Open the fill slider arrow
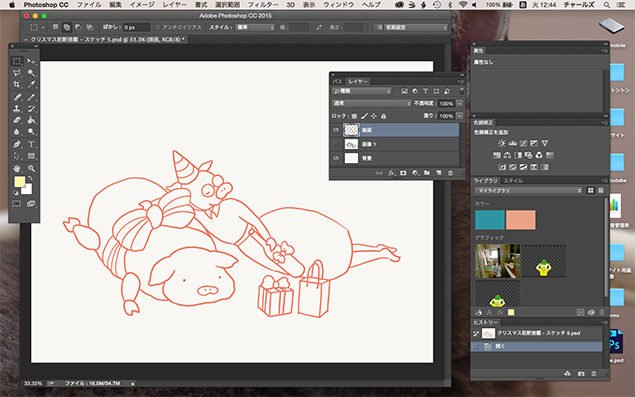Image resolution: width=635 pixels, height=397 pixels. (460, 116)
